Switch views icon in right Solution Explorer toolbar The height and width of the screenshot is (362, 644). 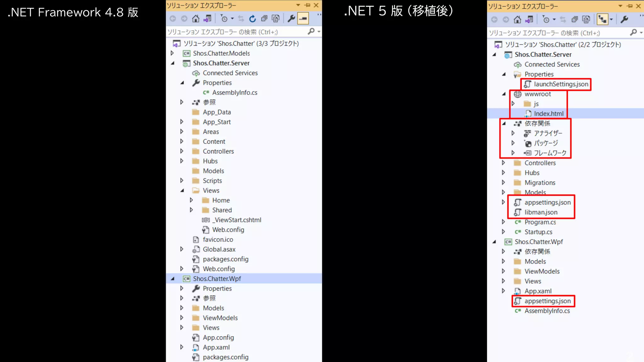(529, 19)
